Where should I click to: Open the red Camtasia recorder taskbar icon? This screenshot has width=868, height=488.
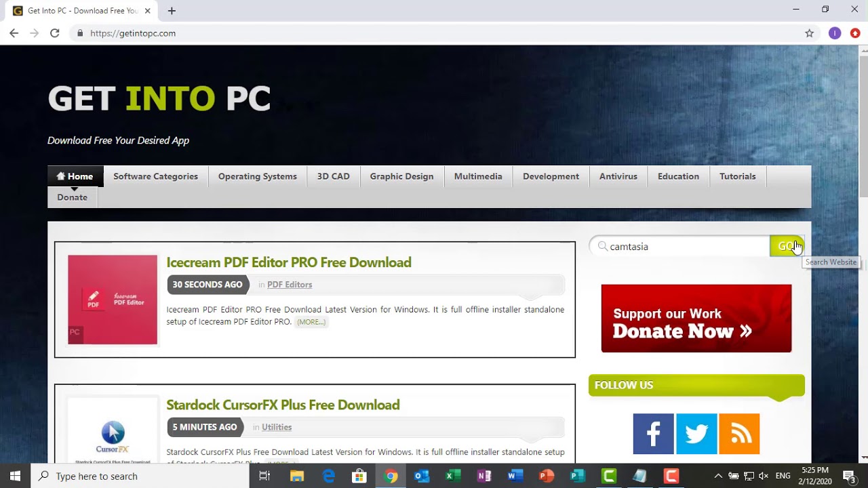click(671, 476)
